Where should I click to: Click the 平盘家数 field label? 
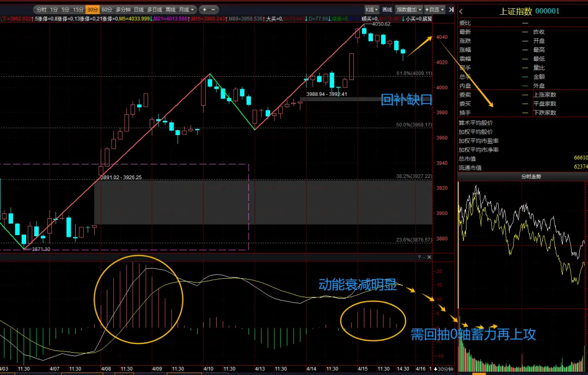tap(545, 104)
